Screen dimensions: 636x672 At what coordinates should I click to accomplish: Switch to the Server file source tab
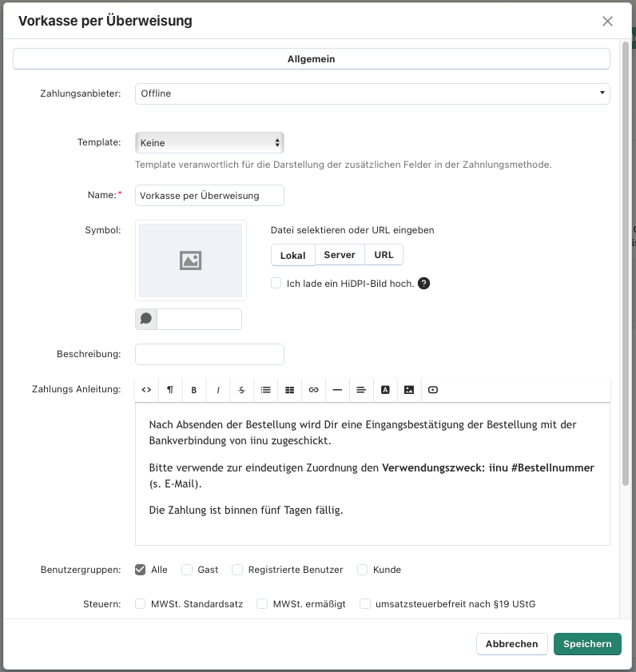click(x=340, y=255)
